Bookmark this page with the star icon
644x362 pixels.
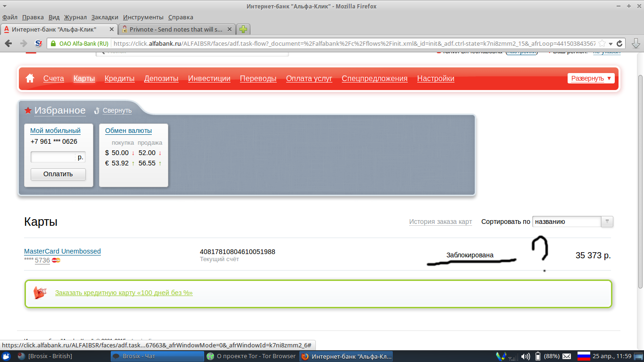point(602,43)
